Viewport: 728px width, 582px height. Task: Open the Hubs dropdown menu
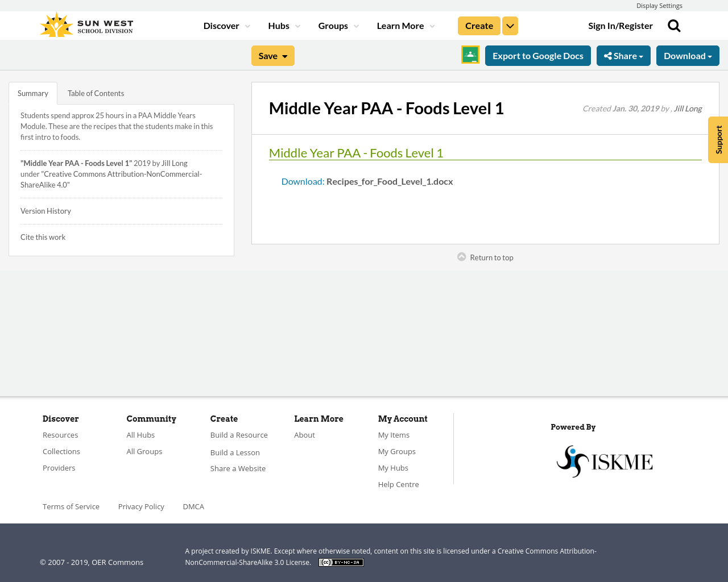click(282, 25)
